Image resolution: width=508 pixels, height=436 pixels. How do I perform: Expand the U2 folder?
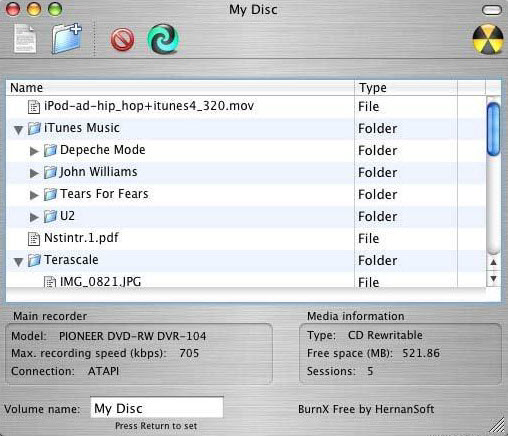(34, 217)
